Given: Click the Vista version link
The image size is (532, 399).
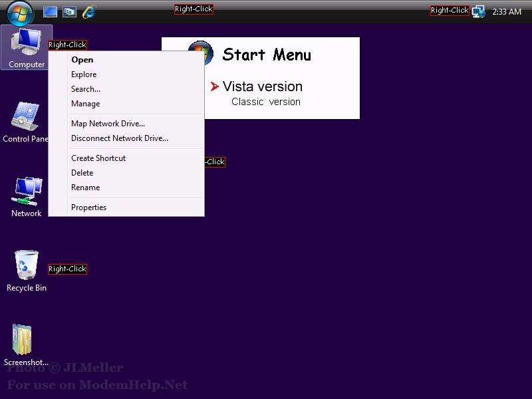Looking at the screenshot, I should click(262, 86).
